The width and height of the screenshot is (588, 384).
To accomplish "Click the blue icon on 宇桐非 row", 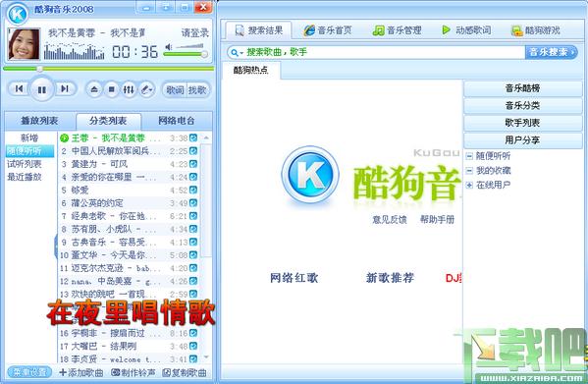I will 193,333.
